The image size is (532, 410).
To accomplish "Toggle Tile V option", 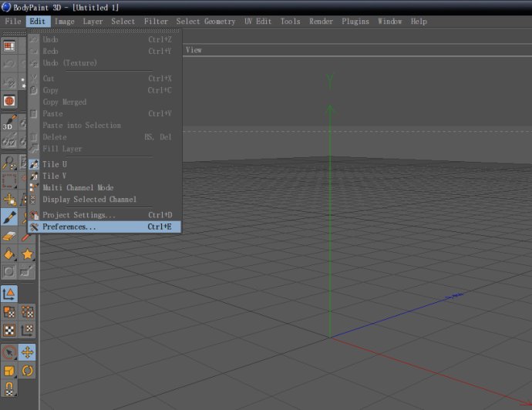I will [55, 176].
